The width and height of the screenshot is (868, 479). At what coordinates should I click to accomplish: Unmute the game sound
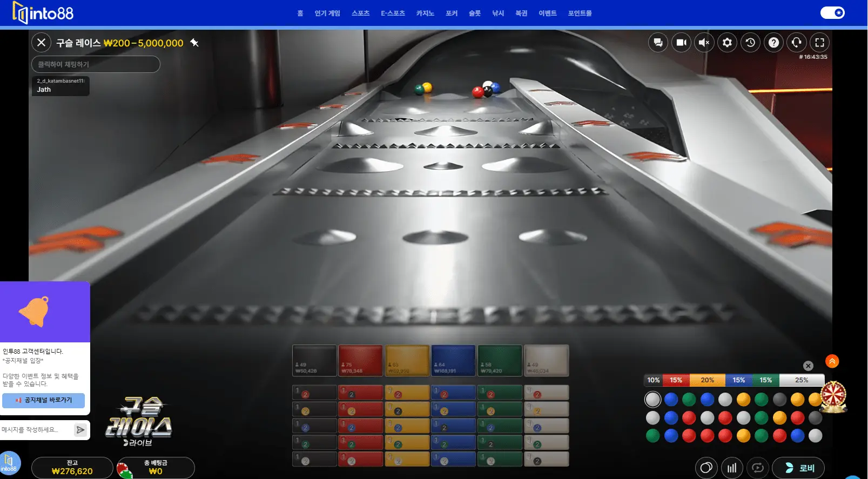point(704,43)
